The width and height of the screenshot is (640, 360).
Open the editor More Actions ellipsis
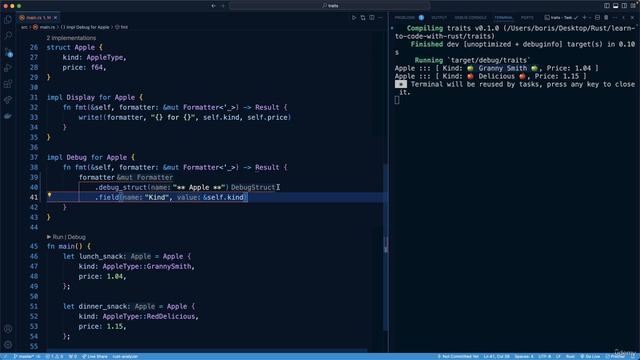coord(380,18)
